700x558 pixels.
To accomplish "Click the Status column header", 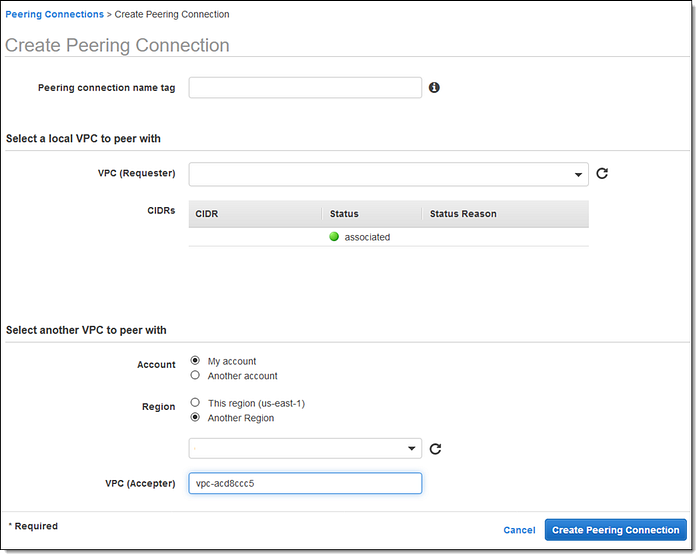I will pyautogui.click(x=343, y=214).
